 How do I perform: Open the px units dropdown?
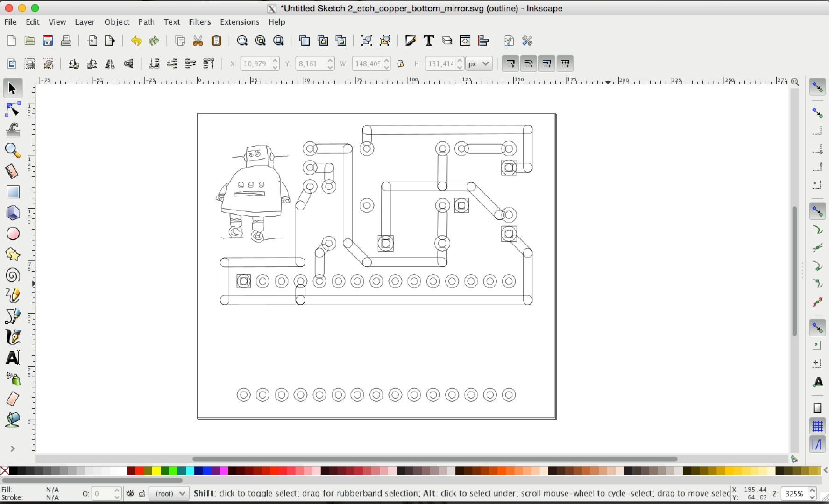(x=479, y=63)
